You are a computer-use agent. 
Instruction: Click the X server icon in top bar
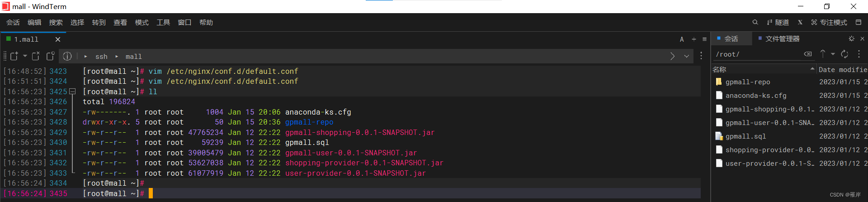800,22
